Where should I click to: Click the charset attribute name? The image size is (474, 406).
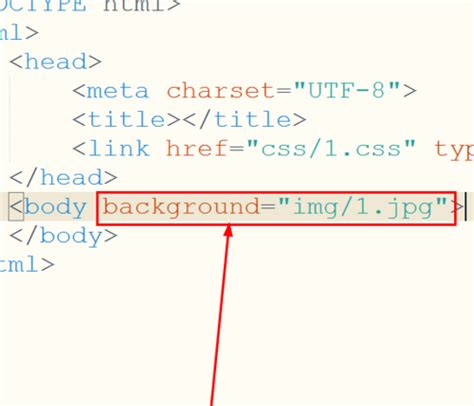221,91
